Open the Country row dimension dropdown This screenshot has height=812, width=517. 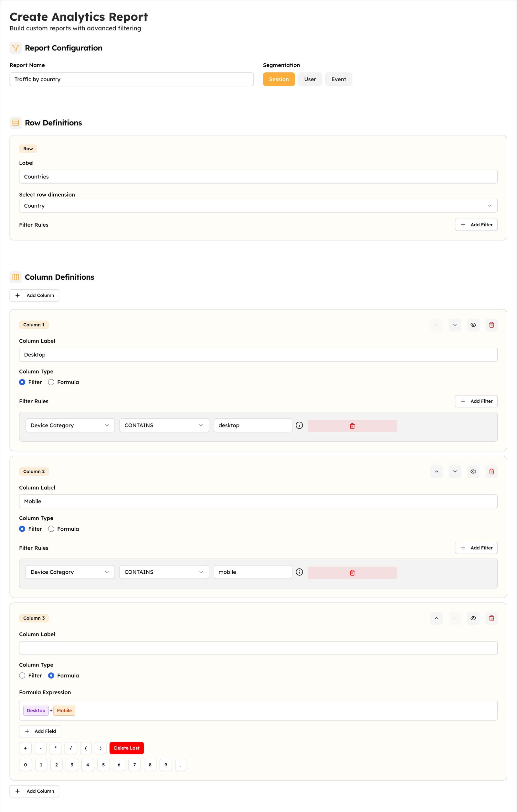[258, 206]
